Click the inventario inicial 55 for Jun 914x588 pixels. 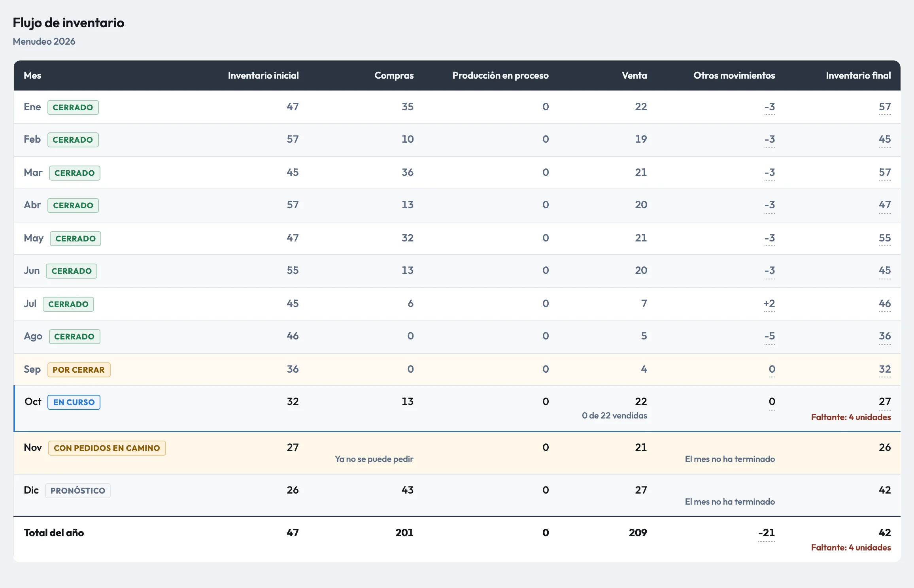[x=293, y=271]
